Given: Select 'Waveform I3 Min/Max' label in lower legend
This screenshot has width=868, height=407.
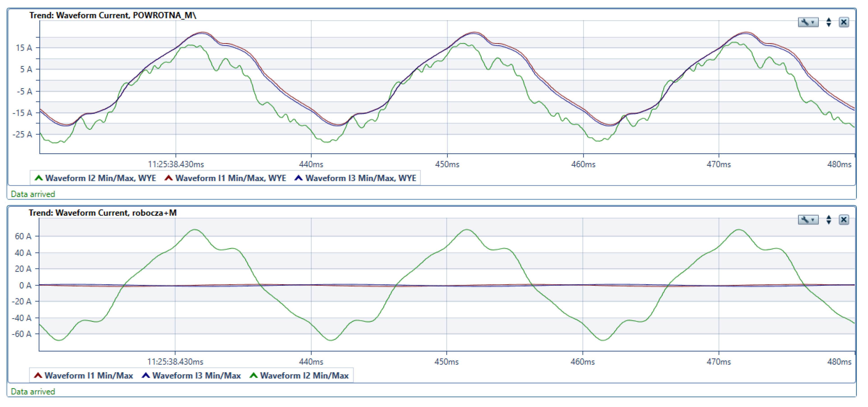Looking at the screenshot, I should pos(196,376).
